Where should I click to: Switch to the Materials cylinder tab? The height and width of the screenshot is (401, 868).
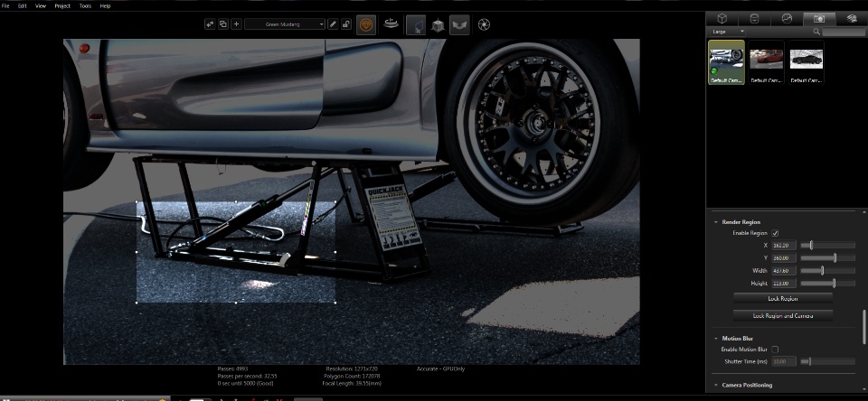point(754,19)
